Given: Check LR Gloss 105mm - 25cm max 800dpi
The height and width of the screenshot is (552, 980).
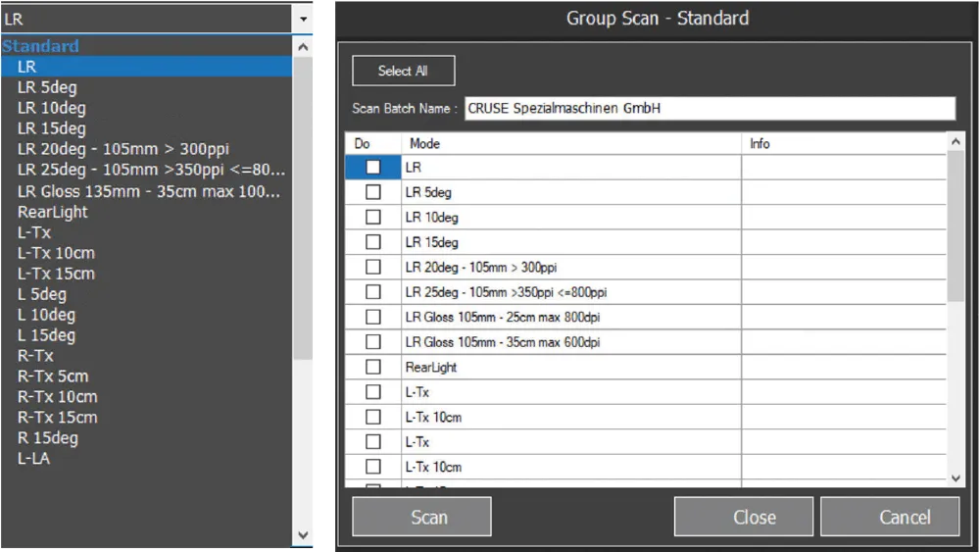Looking at the screenshot, I should pyautogui.click(x=373, y=317).
